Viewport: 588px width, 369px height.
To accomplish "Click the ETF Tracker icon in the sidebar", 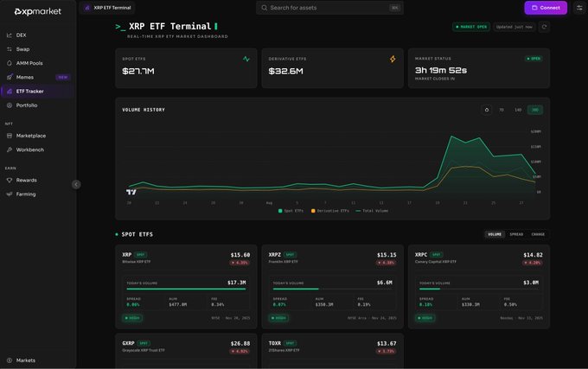I will pyautogui.click(x=10, y=92).
